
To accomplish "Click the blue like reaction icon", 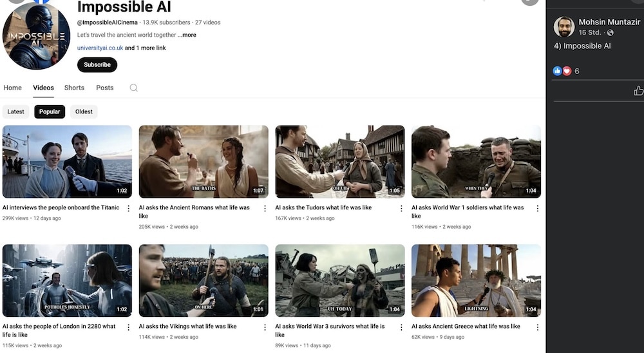I will (557, 71).
